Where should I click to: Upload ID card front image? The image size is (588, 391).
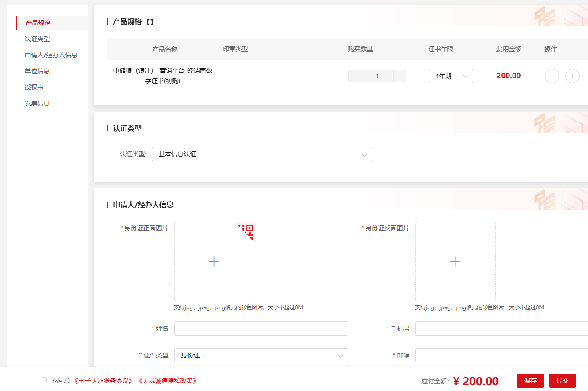coord(214,262)
